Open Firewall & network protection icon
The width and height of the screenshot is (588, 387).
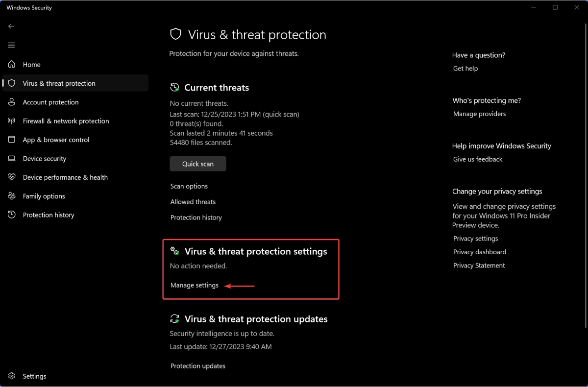point(12,121)
